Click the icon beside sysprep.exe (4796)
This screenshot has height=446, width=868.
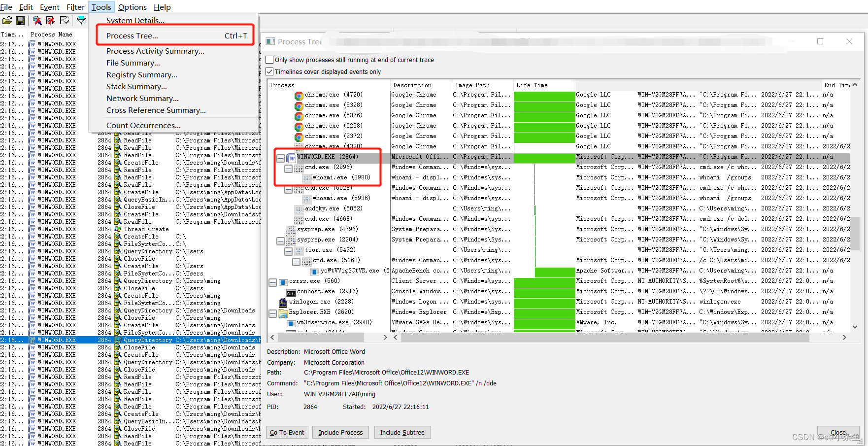(291, 230)
